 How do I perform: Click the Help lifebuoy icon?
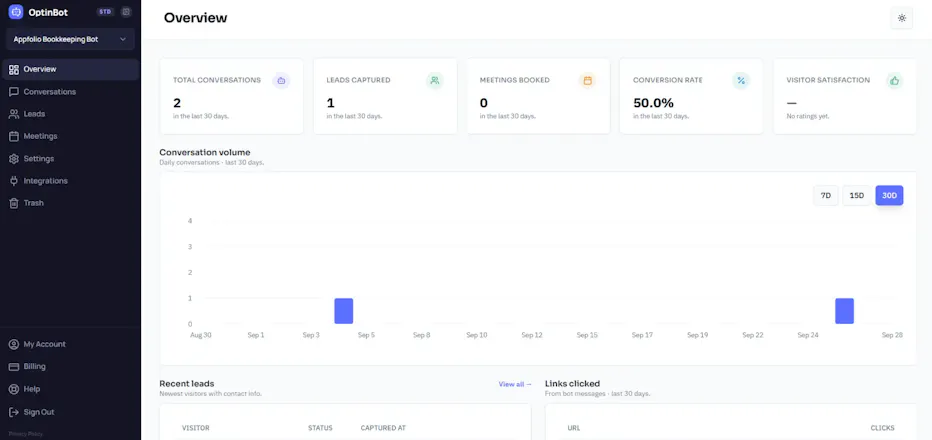[x=14, y=389]
